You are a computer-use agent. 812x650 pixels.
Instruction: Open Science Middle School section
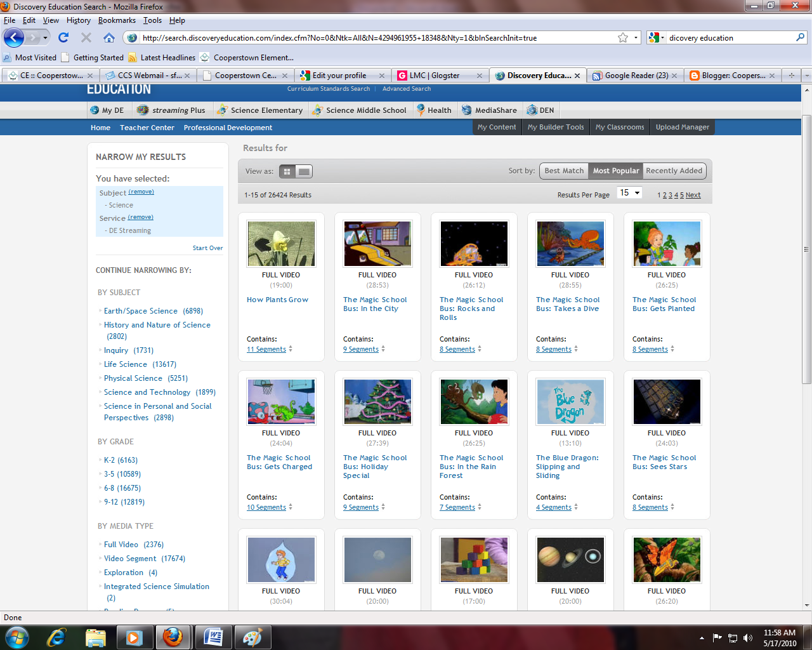pyautogui.click(x=359, y=110)
